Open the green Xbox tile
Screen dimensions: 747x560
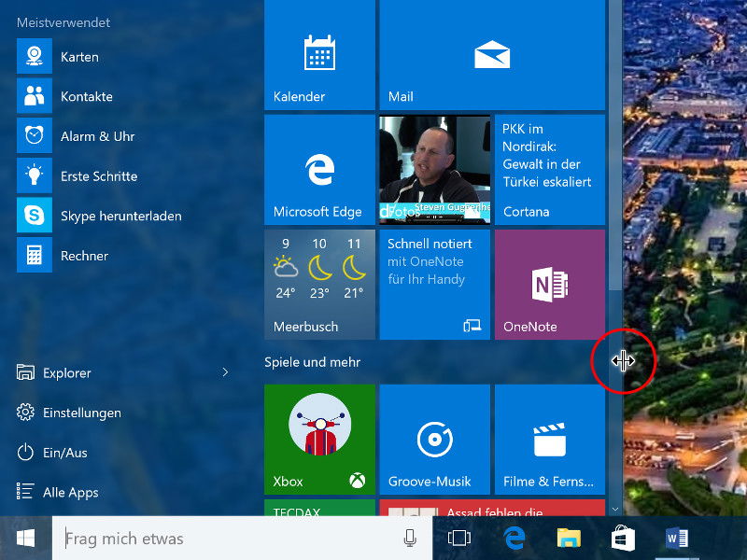pyautogui.click(x=319, y=440)
